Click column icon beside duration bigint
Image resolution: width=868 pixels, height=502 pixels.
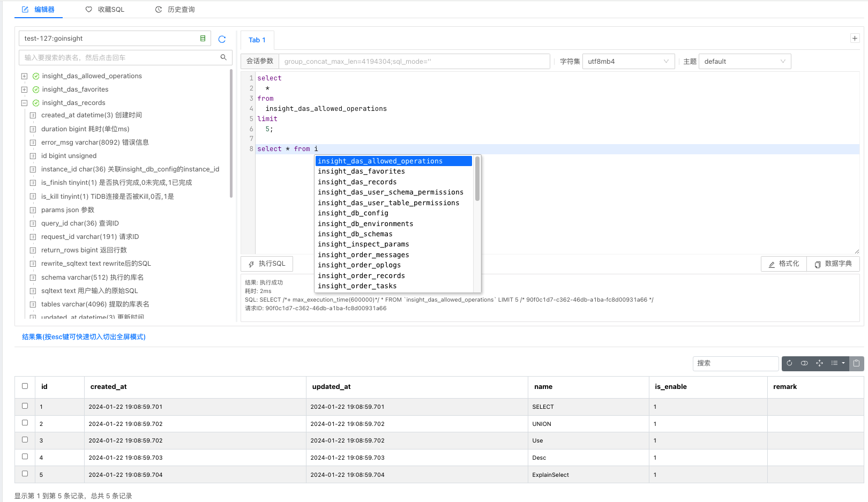33,129
